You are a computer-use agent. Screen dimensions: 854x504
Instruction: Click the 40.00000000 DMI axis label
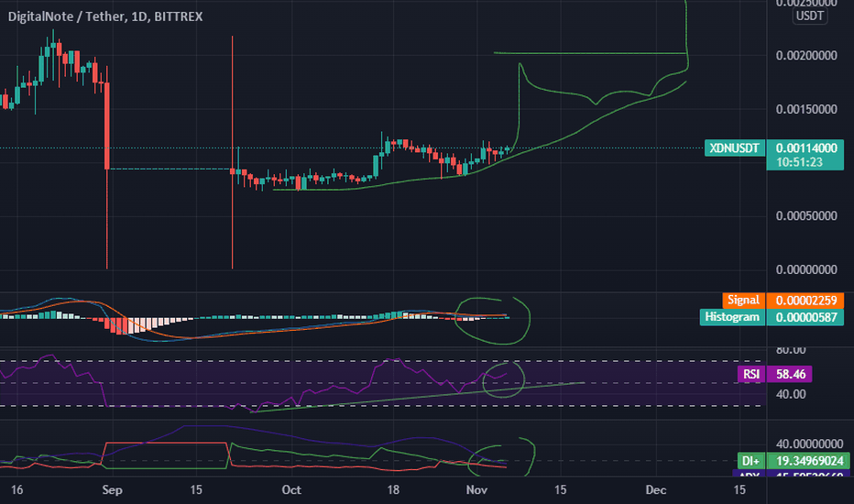coord(809,444)
